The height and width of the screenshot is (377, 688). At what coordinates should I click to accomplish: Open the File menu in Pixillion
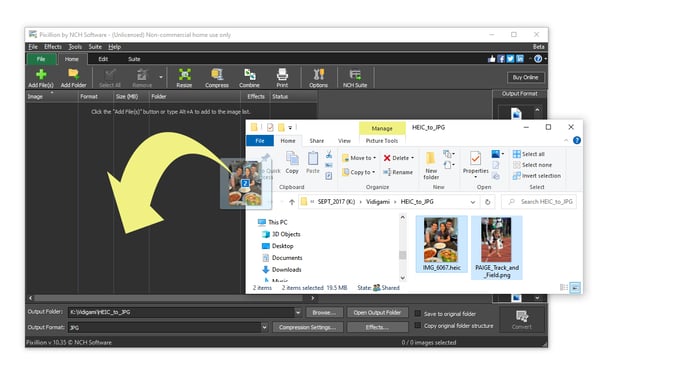point(33,47)
